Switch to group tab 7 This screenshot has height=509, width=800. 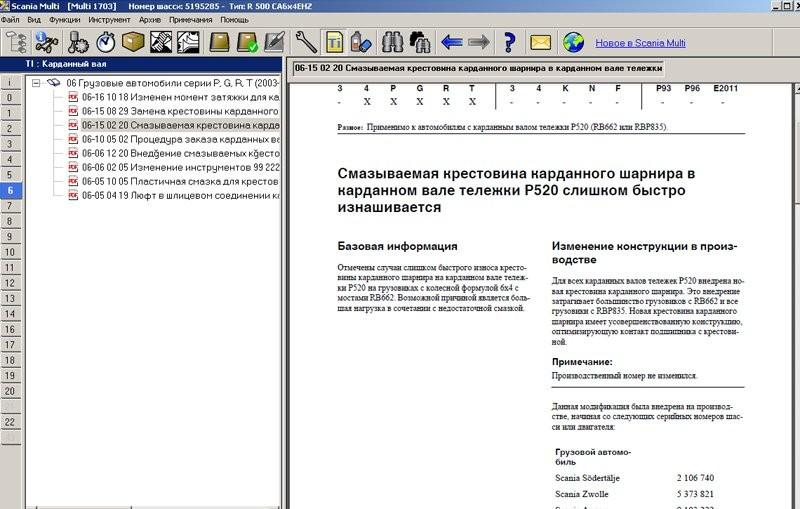click(x=10, y=206)
